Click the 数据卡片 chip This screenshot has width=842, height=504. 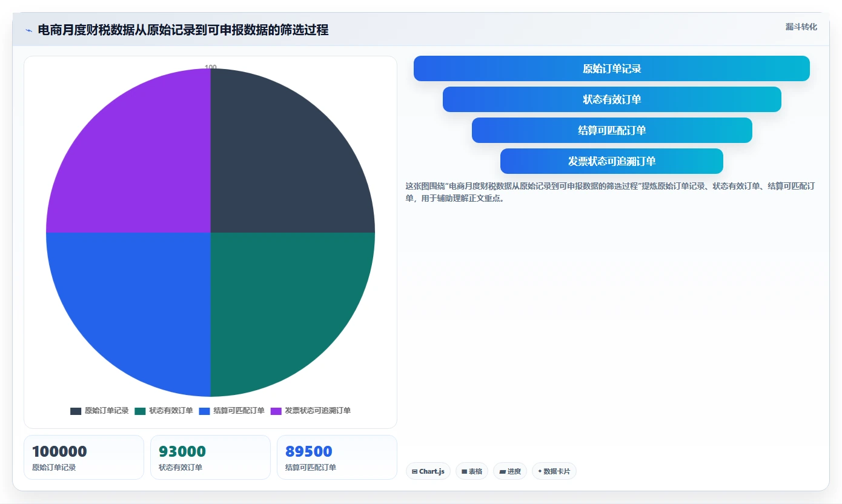coord(554,471)
